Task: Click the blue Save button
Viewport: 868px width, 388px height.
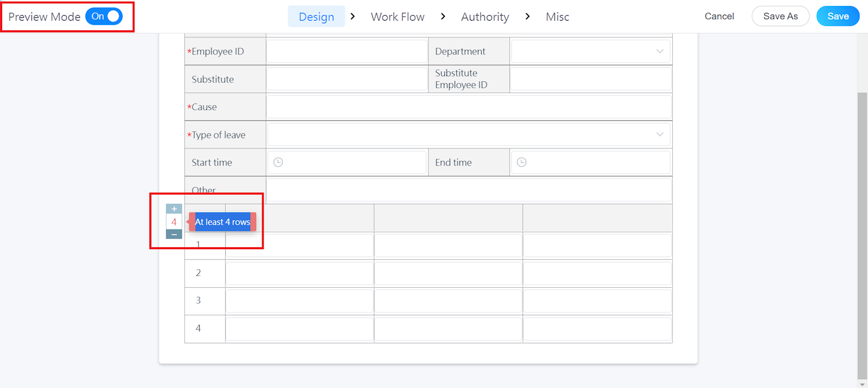Action: coord(838,16)
